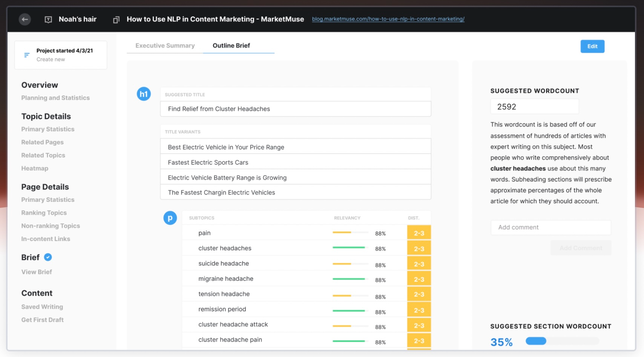Go to Related Topics

click(43, 155)
